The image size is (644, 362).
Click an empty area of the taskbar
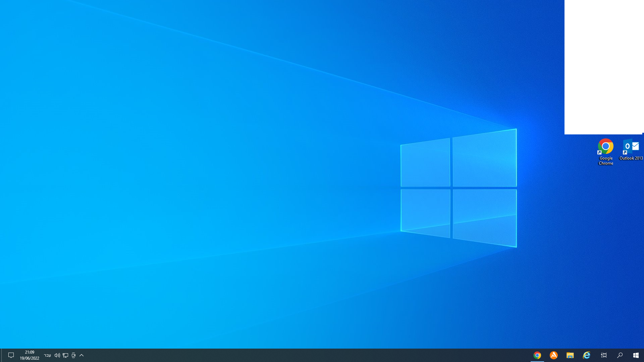(x=302, y=355)
